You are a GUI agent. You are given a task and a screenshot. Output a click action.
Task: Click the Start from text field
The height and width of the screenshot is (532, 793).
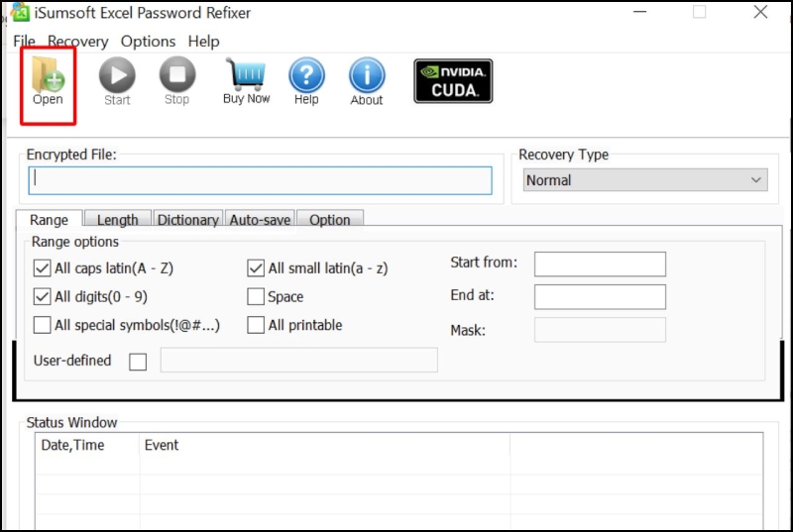pyautogui.click(x=600, y=265)
